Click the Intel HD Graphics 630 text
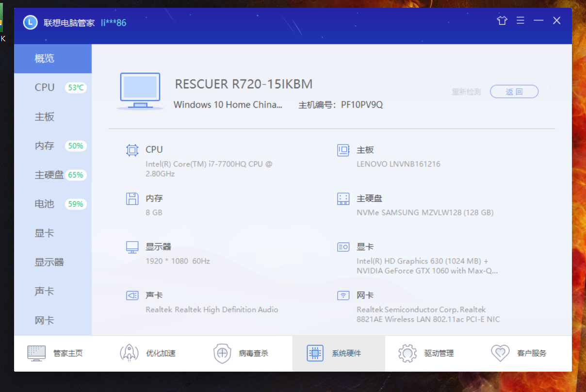586x392 pixels. [427, 266]
